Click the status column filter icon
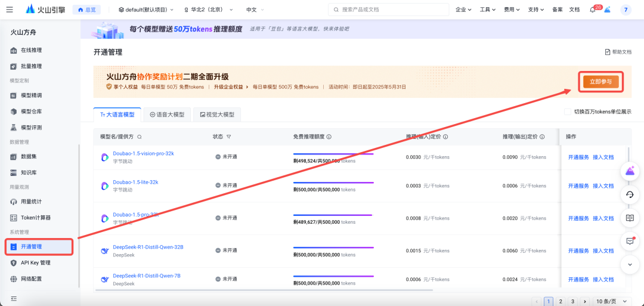This screenshot has height=306, width=644. pos(229,137)
